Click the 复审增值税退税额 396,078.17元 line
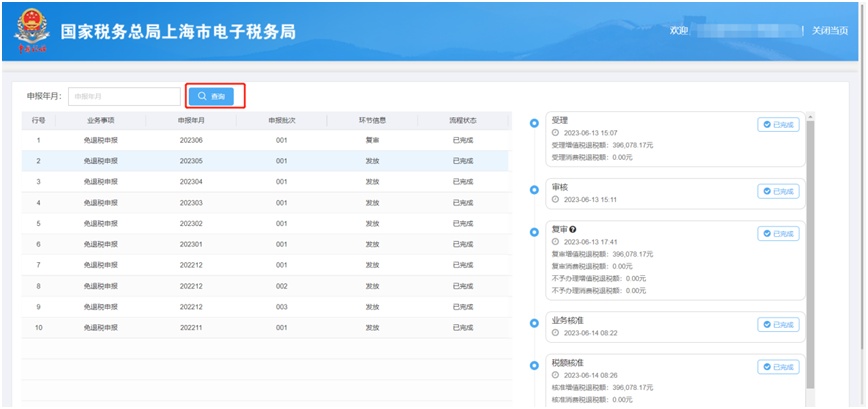 click(602, 254)
